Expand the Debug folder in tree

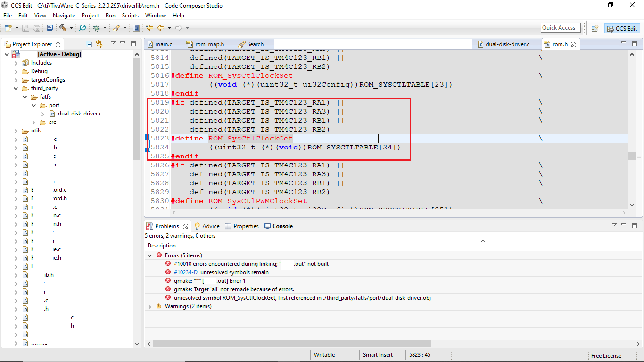pyautogui.click(x=16, y=71)
